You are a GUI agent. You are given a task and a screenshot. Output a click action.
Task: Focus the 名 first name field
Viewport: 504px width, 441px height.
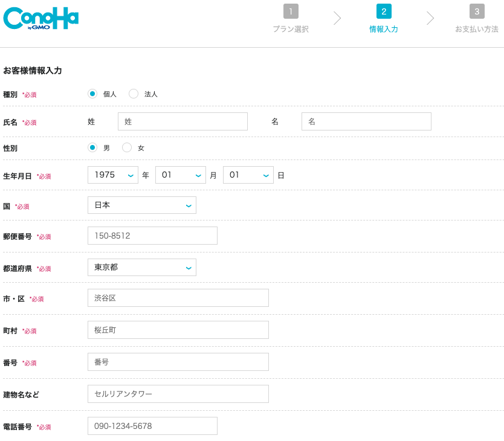pyautogui.click(x=366, y=121)
